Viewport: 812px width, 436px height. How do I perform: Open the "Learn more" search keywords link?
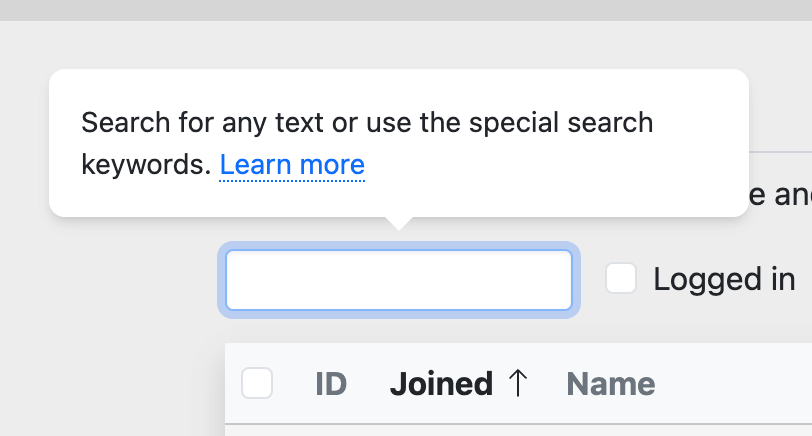point(292,164)
